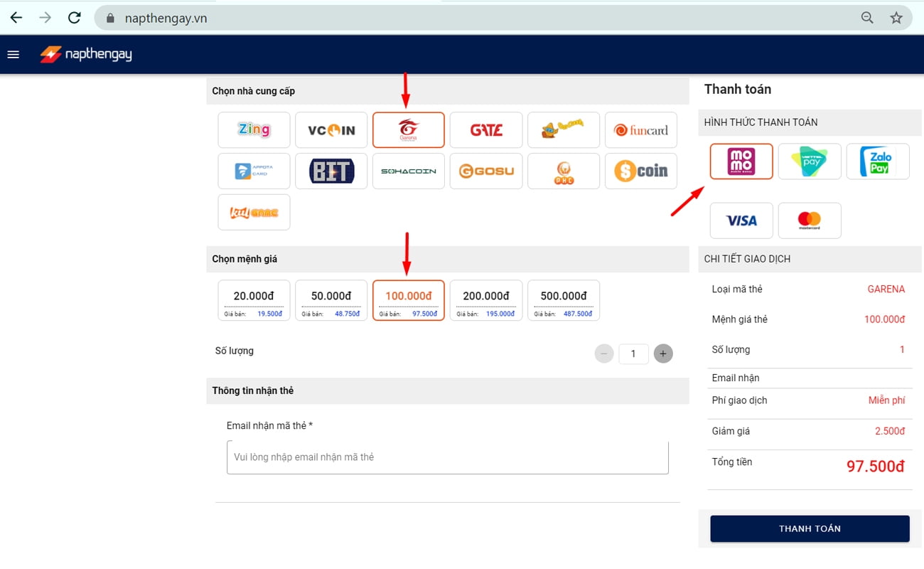This screenshot has height=569, width=924.
Task: Select the BIT card provider
Action: 331,171
